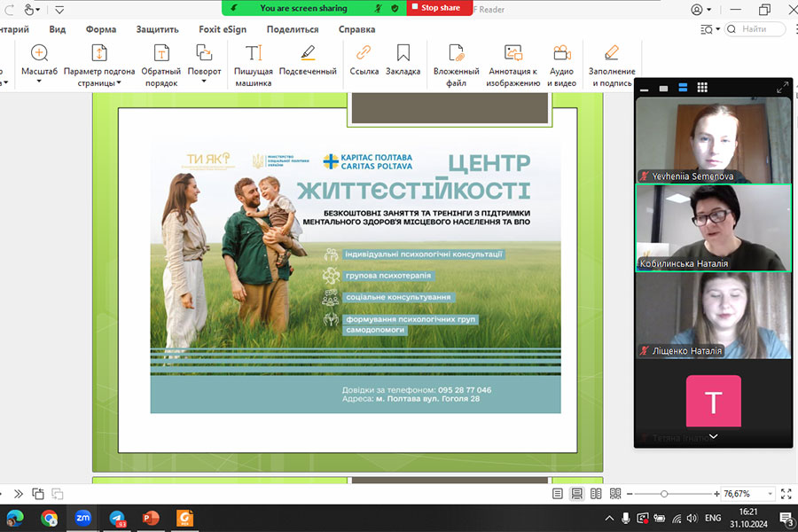Open the Foxit eSign tab
Image resolution: width=798 pixels, height=532 pixels.
[x=223, y=29]
